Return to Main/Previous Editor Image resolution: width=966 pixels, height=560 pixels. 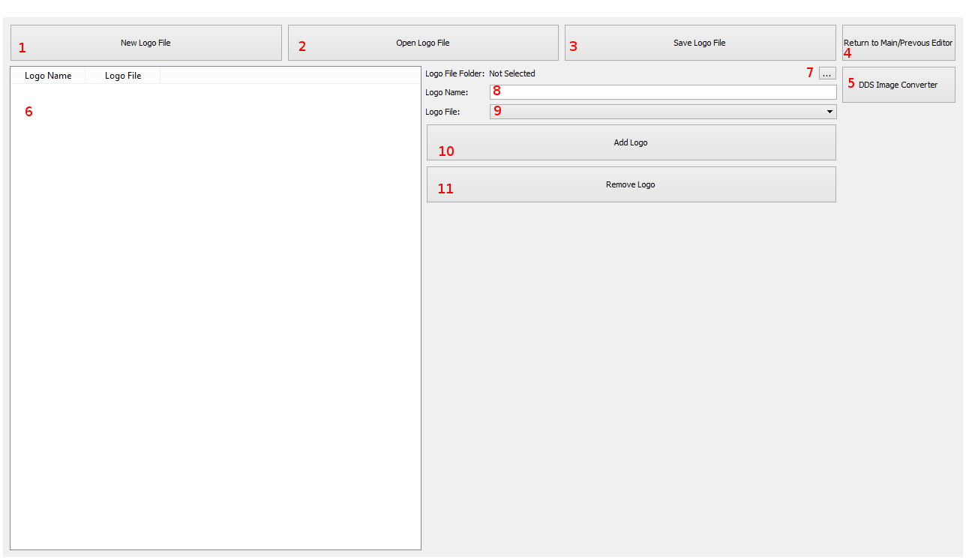(x=898, y=43)
